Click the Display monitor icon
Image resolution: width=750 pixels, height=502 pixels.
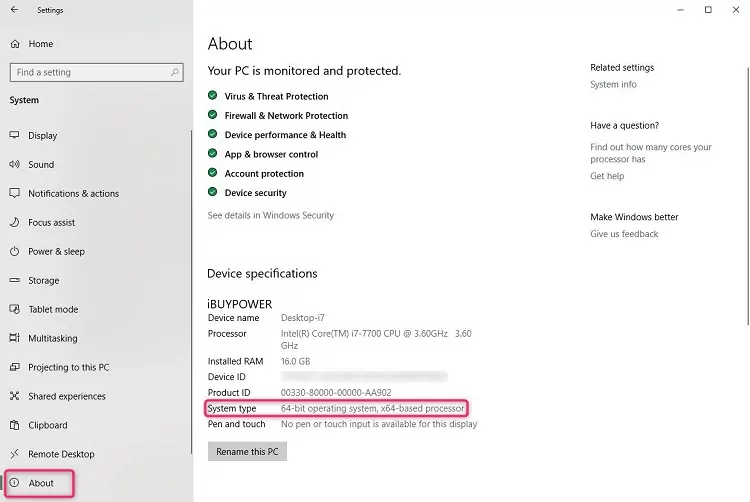(x=14, y=135)
